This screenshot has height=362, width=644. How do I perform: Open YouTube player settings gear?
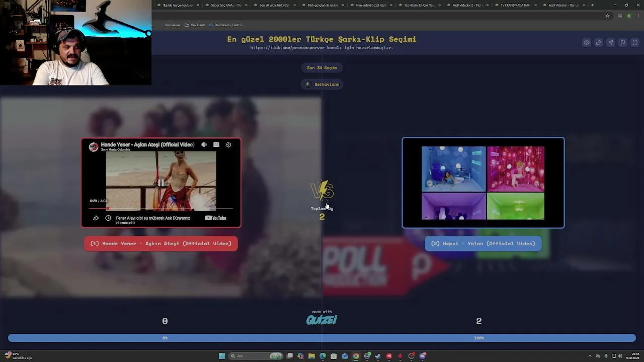(x=228, y=145)
